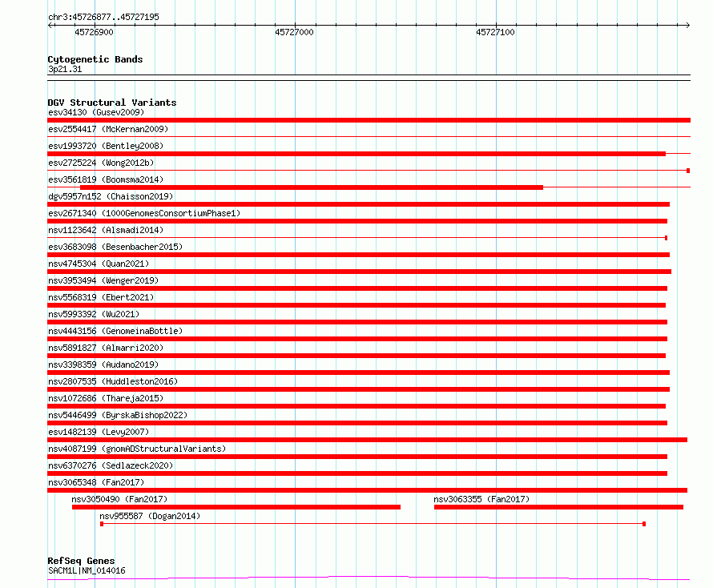
Task: Click nsv5891827 (Almarri2020) label
Action: click(x=106, y=348)
